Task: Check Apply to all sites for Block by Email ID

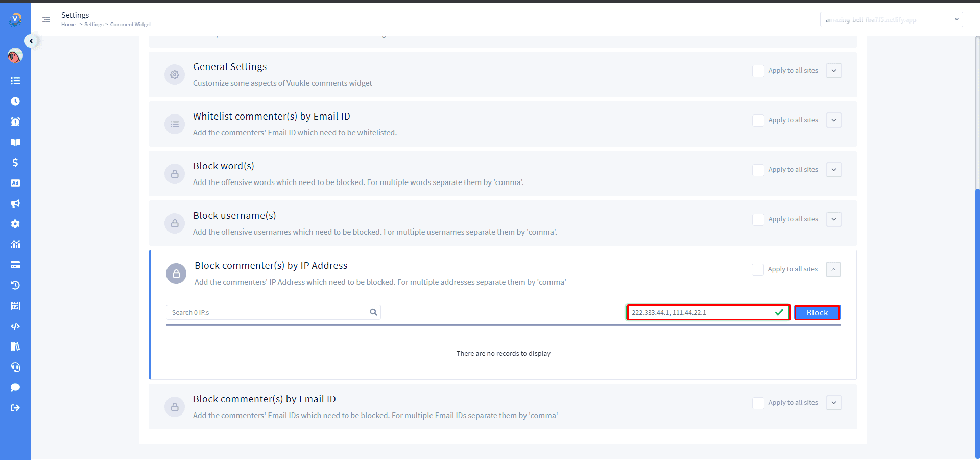Action: 758,403
